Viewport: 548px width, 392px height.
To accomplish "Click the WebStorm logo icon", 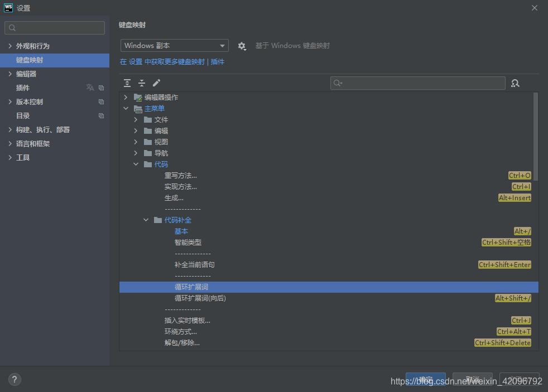I will click(8, 8).
